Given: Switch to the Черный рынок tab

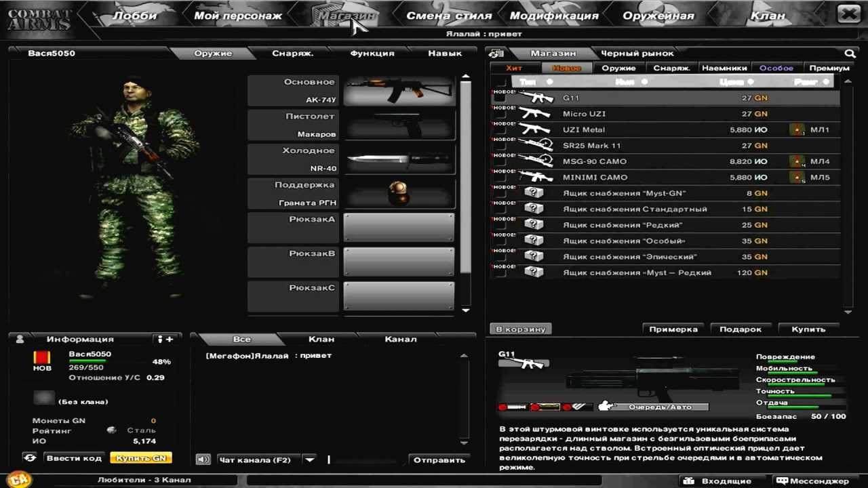Looking at the screenshot, I should click(x=637, y=53).
